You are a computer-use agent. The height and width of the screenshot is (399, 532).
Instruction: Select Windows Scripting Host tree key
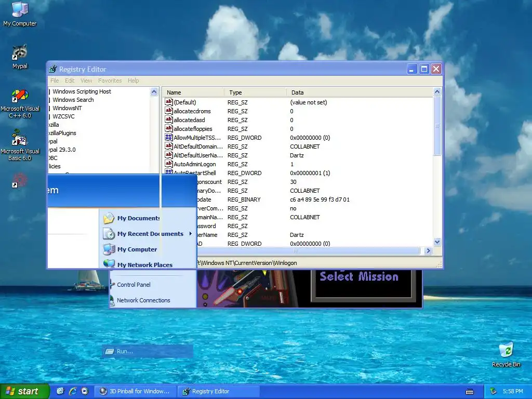82,91
